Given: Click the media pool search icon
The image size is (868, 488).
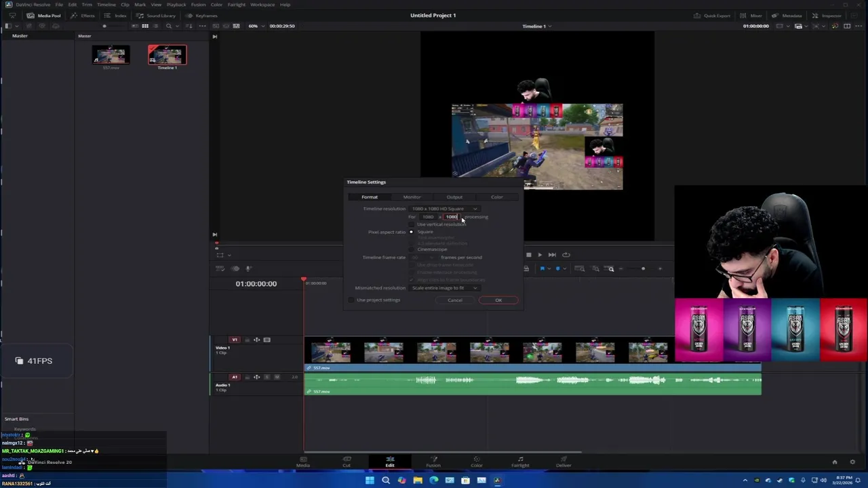Looking at the screenshot, I should click(169, 26).
